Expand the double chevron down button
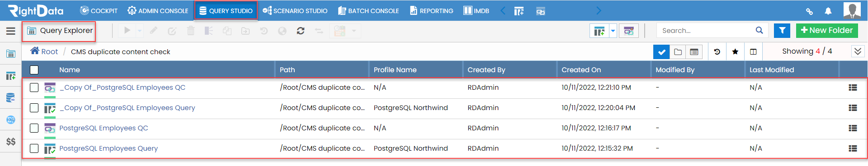The width and height of the screenshot is (868, 166). 858,51
